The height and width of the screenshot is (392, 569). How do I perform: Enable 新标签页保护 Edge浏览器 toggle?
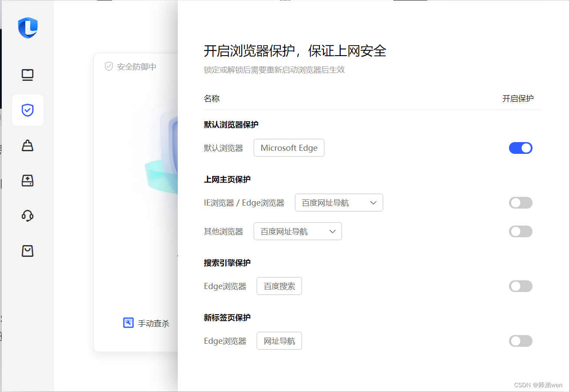(521, 341)
